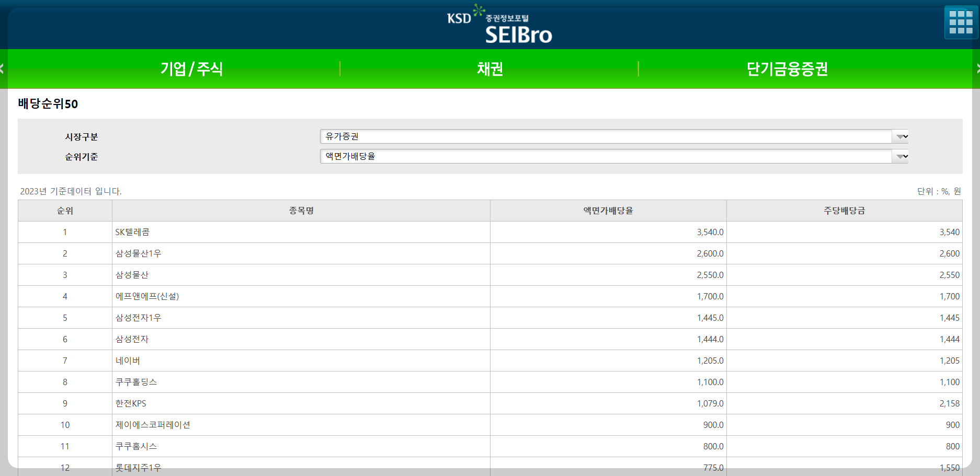Click the 종목명 column header

click(301, 211)
